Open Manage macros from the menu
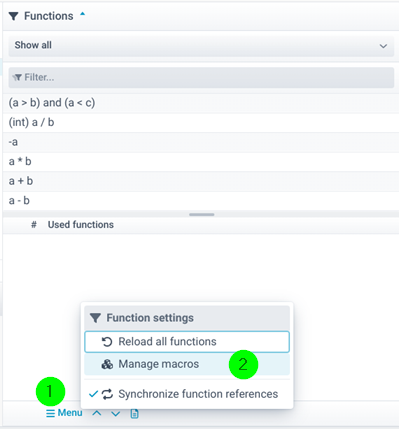Viewport: 399px width, 429px height. 187,364
